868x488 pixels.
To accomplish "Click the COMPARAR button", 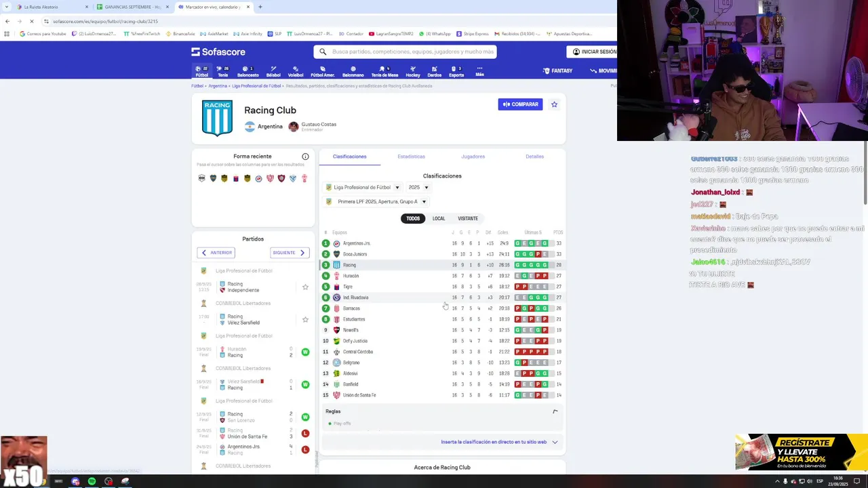I will [520, 104].
